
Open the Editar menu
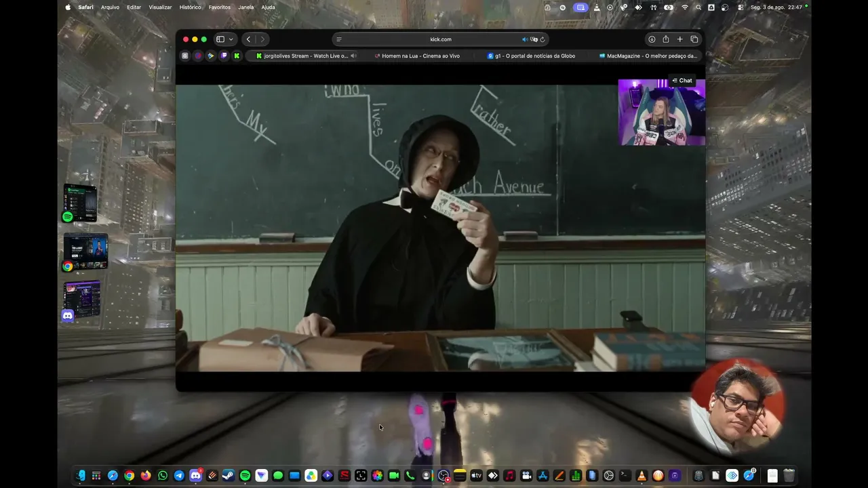134,7
